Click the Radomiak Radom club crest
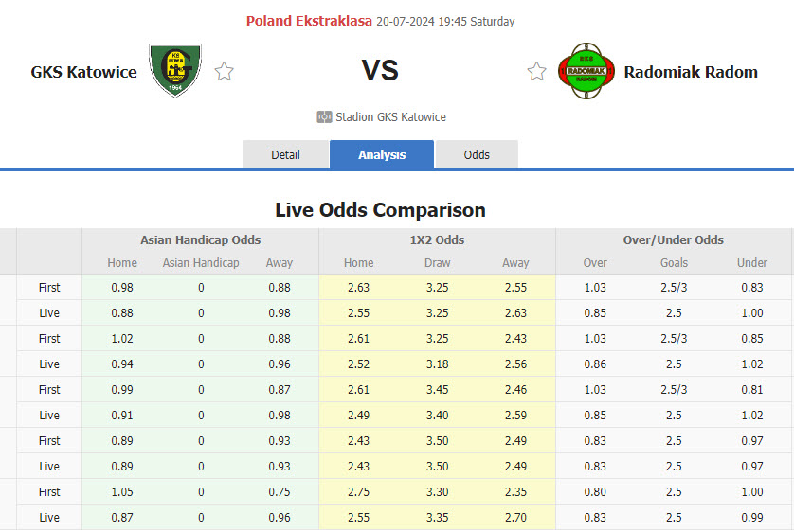 pyautogui.click(x=586, y=71)
